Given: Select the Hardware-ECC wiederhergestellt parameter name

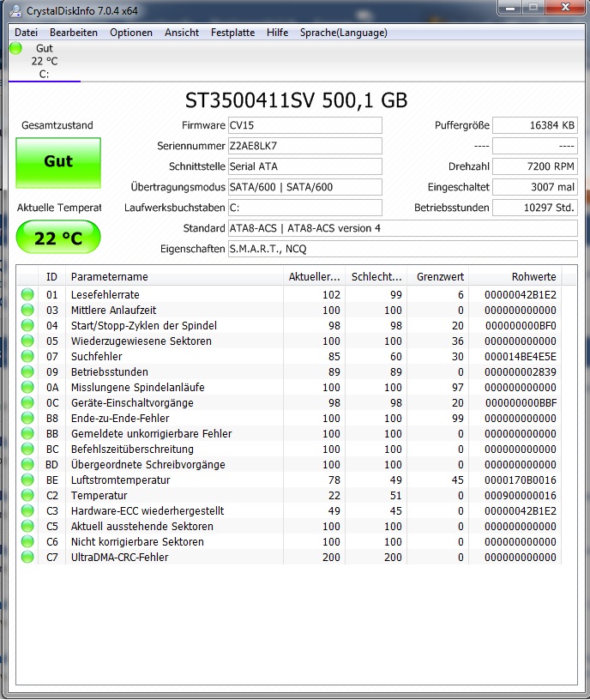Looking at the screenshot, I should [x=147, y=510].
